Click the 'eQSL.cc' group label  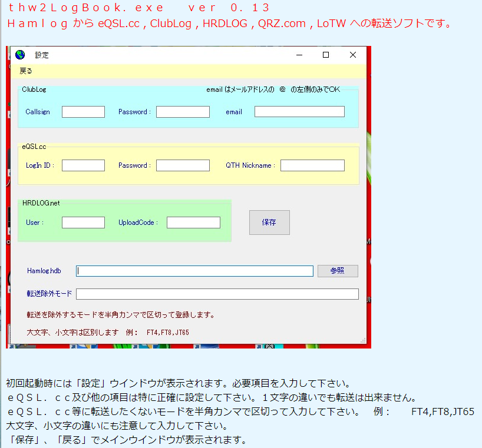click(x=34, y=147)
